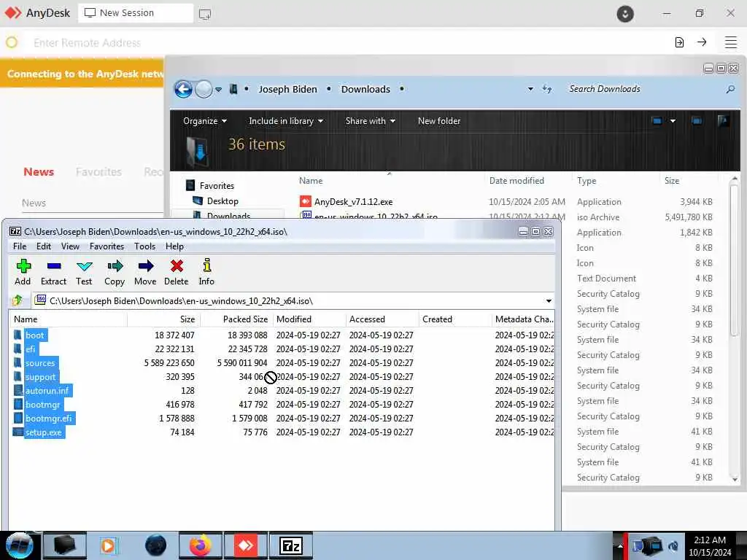Switch to the News tab in AnyDesk

pos(39,172)
